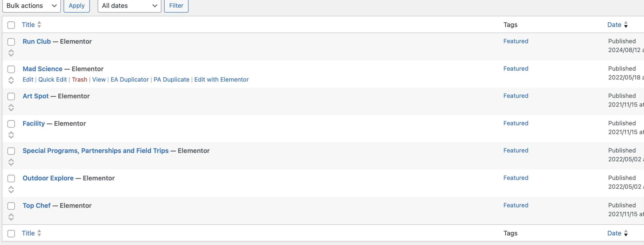Check the Run Club row checkbox
The image size is (644, 245).
(x=11, y=42)
